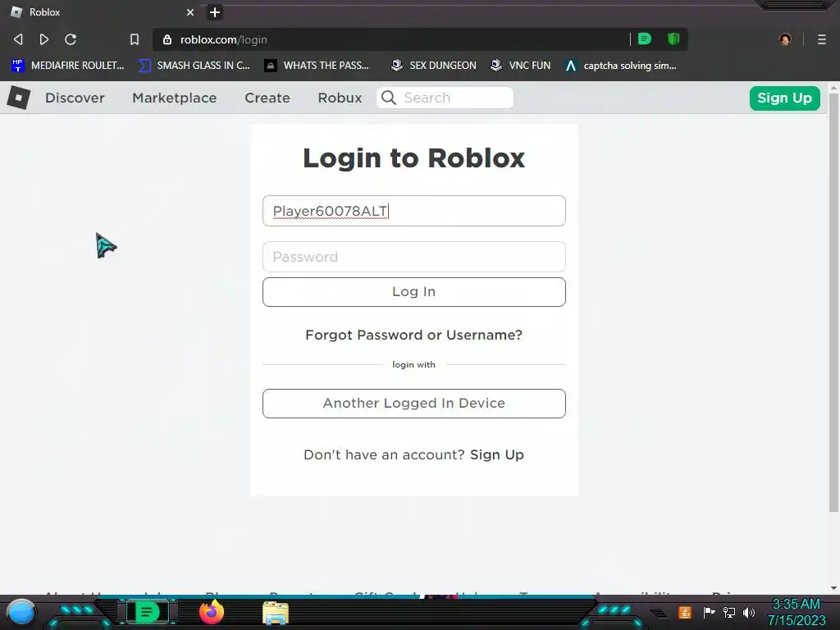Click the page vertical scrollbar
The image size is (840, 630).
pos(833,303)
